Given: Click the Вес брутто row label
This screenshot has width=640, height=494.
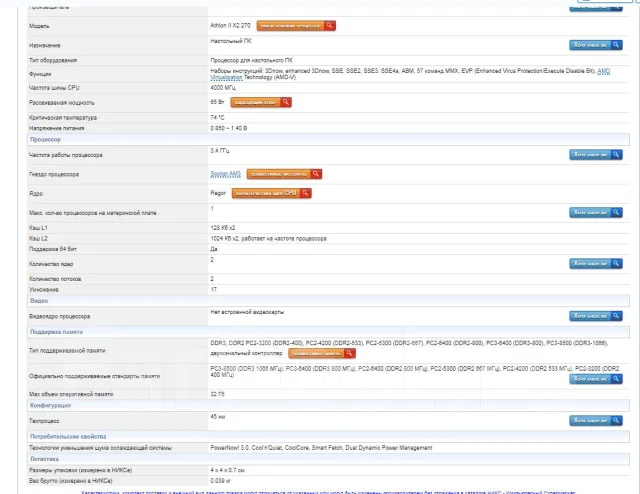Looking at the screenshot, I should [71, 481].
